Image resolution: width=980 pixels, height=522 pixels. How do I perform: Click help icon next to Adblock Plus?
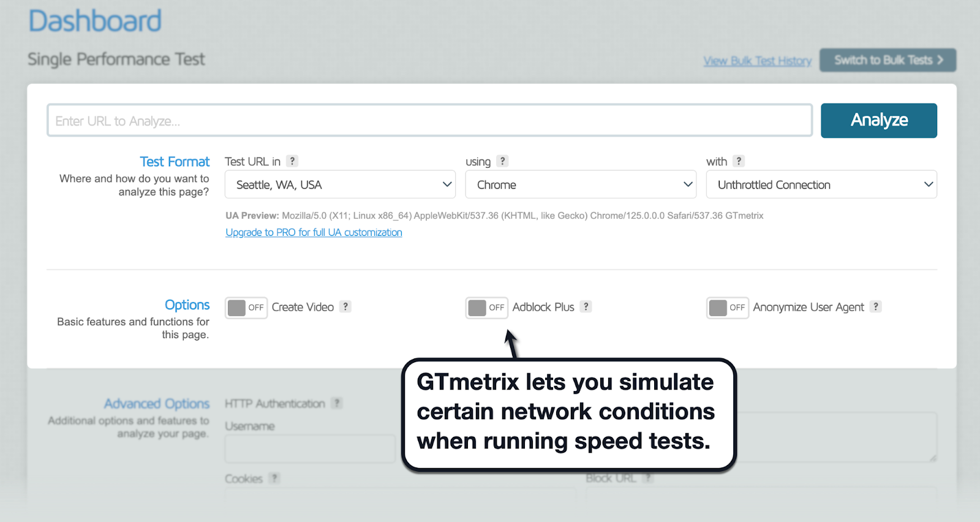tap(586, 306)
